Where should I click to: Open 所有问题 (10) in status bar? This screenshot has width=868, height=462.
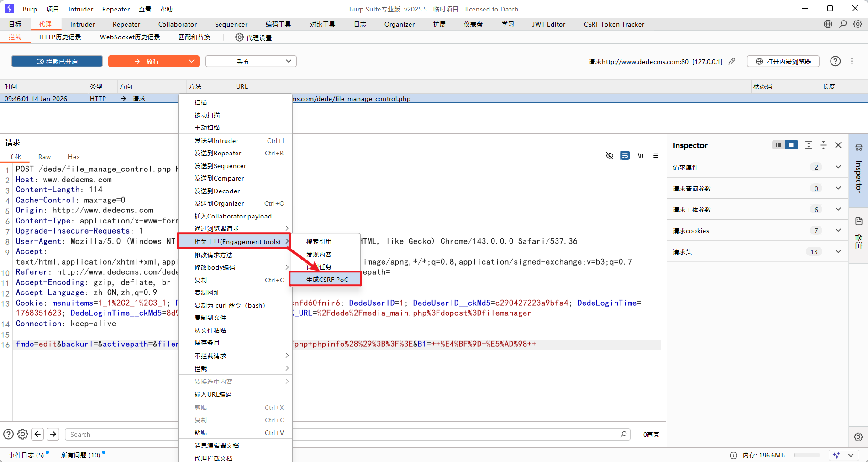[x=80, y=455]
